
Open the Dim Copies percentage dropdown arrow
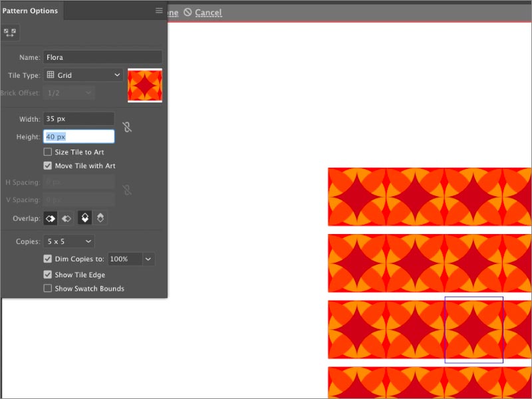point(148,259)
